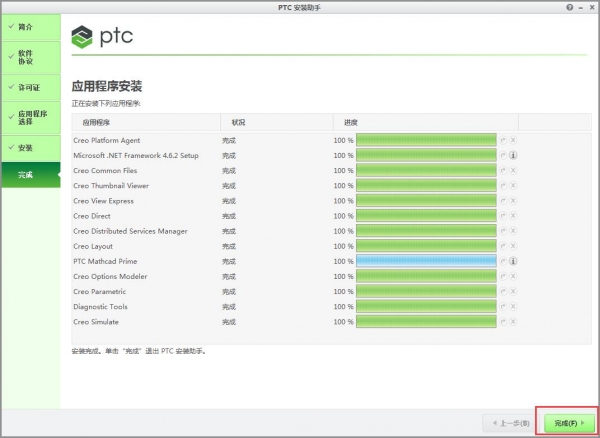Go to the 软件协议 step in the sidebar
The width and height of the screenshot is (600, 438).
coord(31,57)
